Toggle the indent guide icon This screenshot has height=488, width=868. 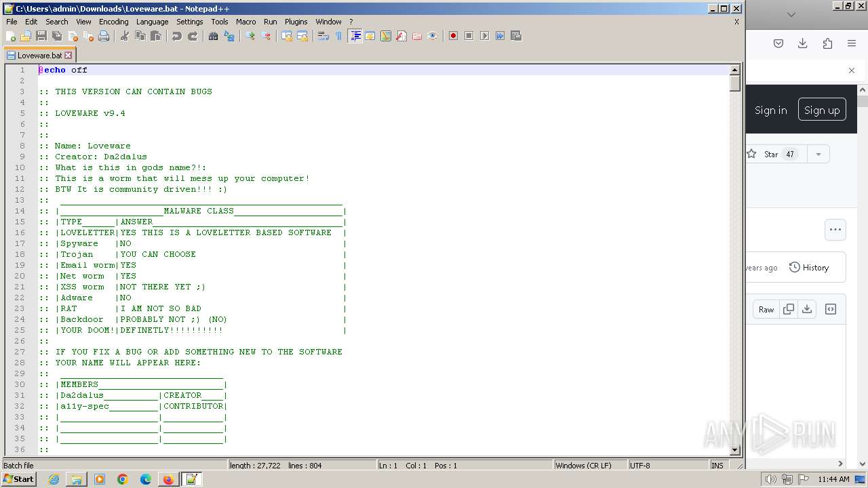pos(355,36)
